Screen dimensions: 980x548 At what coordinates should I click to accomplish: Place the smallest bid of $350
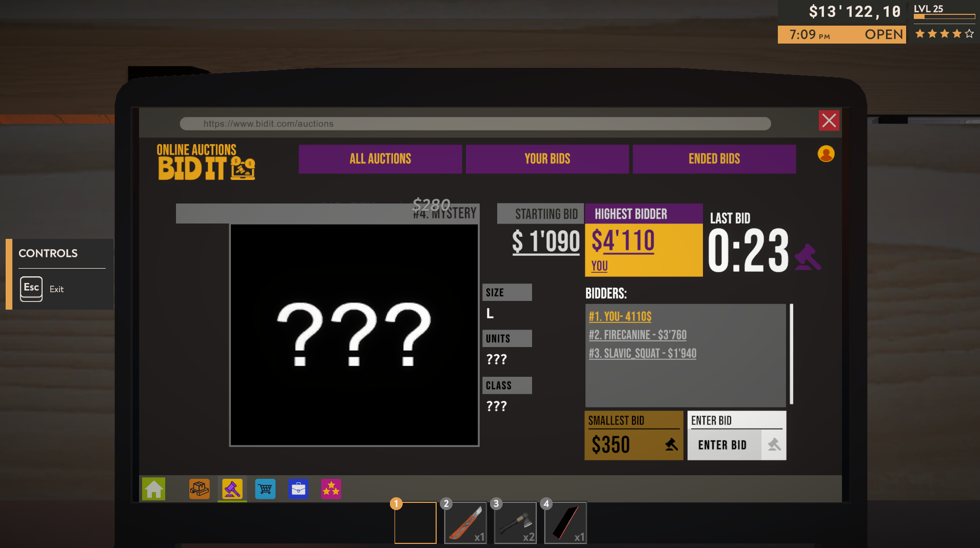tap(634, 435)
